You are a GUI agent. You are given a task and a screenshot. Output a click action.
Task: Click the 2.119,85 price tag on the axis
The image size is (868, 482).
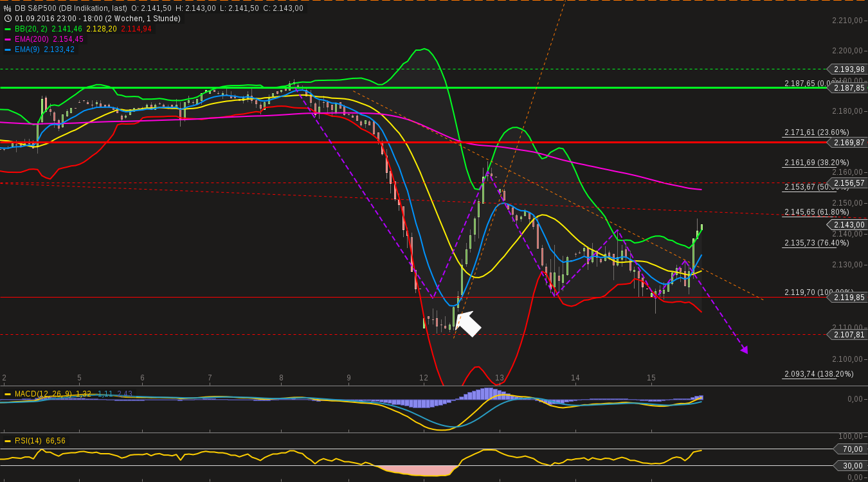pos(845,298)
